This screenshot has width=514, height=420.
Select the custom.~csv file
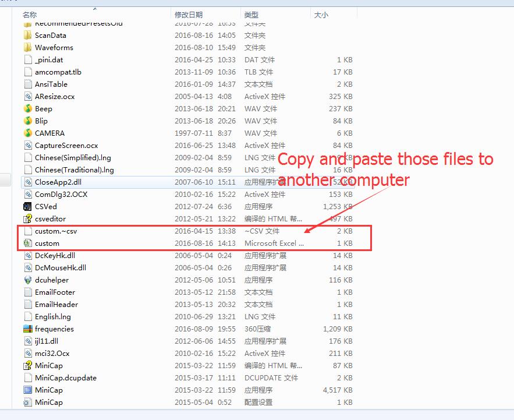(x=55, y=231)
